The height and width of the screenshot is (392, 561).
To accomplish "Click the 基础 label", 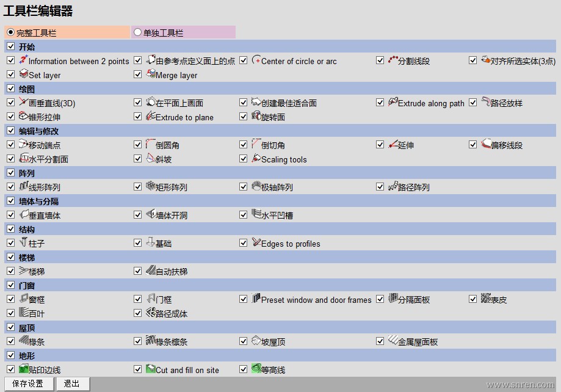I will (164, 244).
